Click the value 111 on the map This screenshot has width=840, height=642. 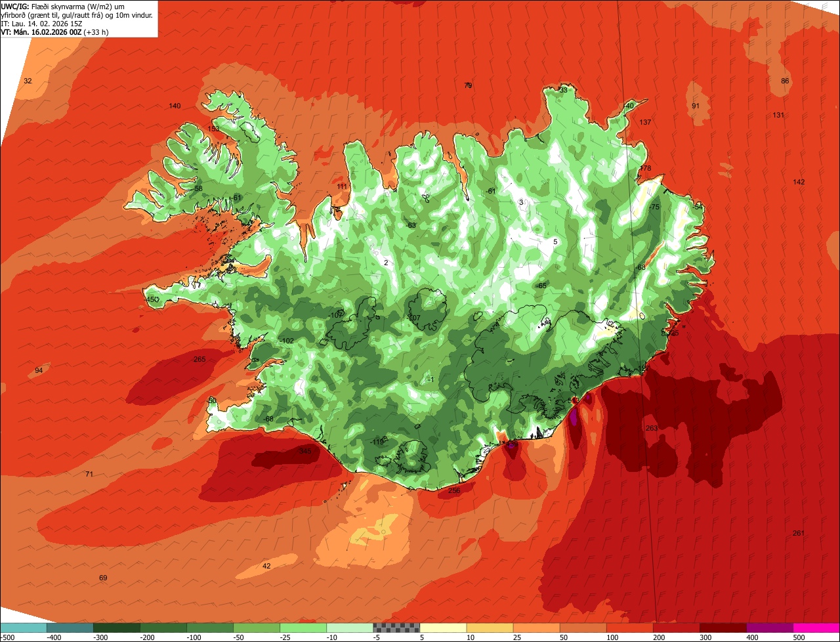[x=342, y=186]
